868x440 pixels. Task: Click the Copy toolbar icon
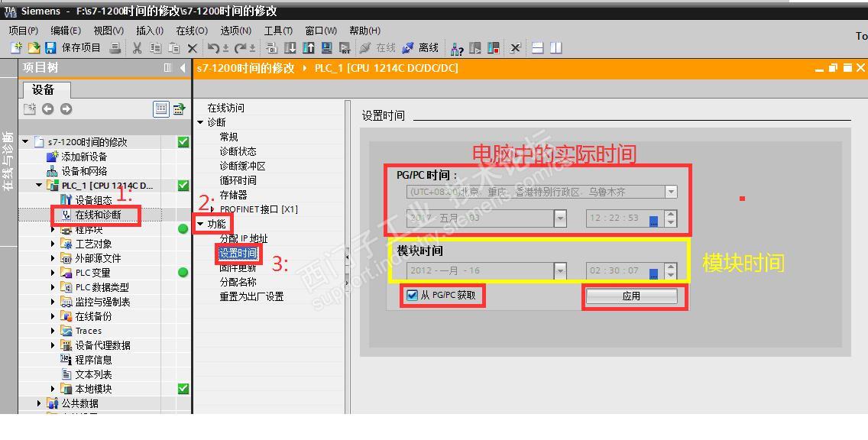click(156, 48)
